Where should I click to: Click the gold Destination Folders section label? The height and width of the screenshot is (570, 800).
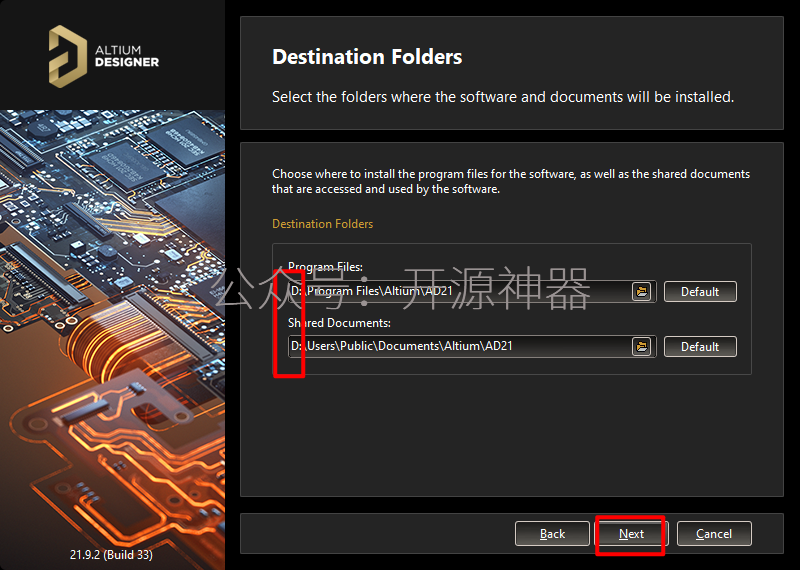[x=322, y=224]
